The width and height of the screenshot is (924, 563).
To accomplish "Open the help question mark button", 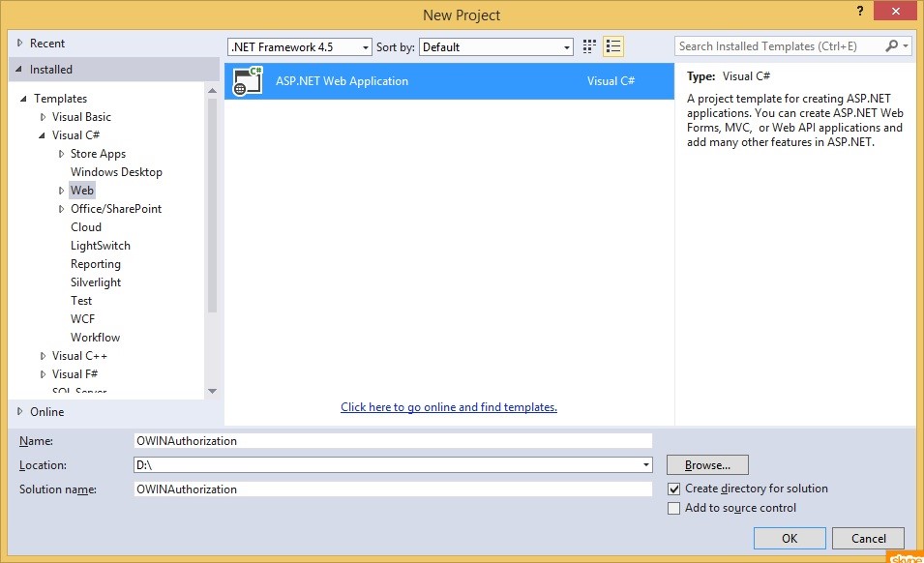I will coord(860,11).
